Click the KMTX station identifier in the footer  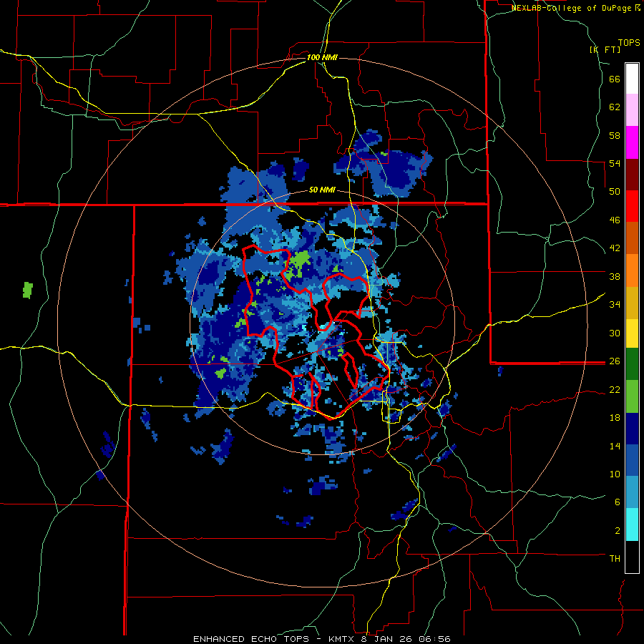[341, 639]
